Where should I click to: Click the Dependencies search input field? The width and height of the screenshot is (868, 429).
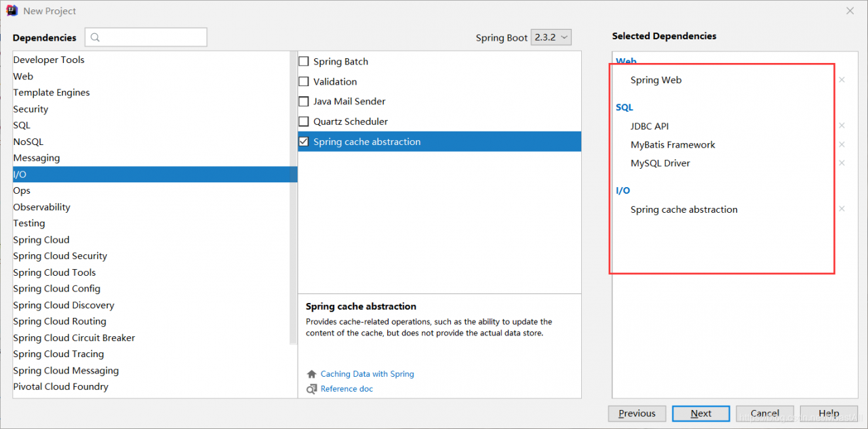click(146, 37)
